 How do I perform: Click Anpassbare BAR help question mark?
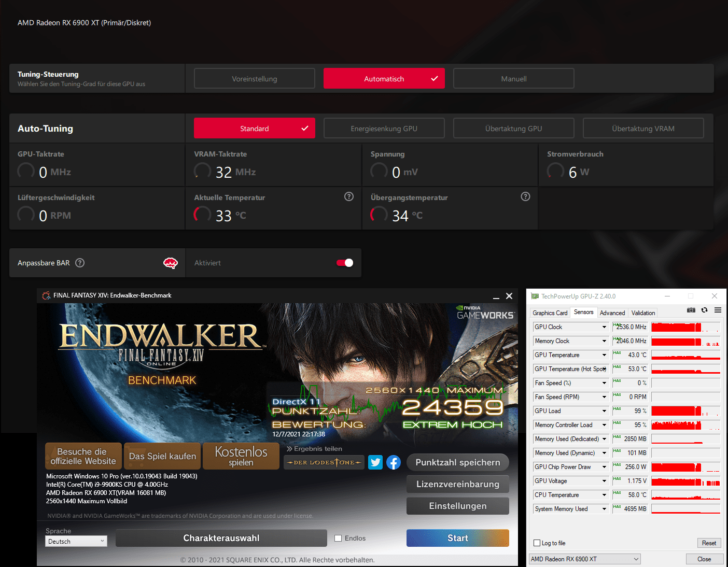click(80, 263)
